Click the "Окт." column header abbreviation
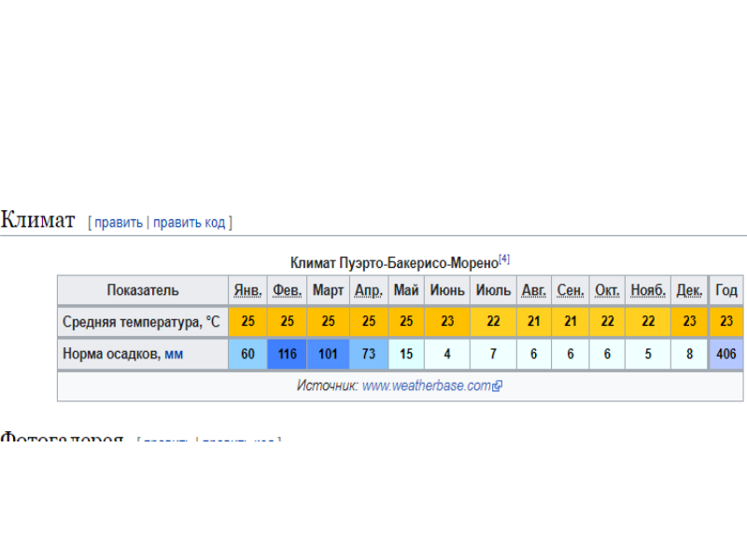The width and height of the screenshot is (747, 560). 607,290
